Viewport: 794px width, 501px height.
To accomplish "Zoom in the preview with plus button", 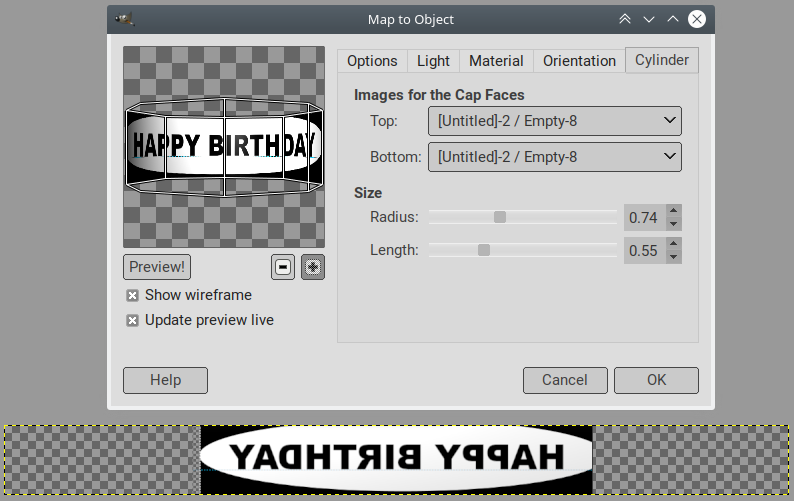I will (x=313, y=267).
